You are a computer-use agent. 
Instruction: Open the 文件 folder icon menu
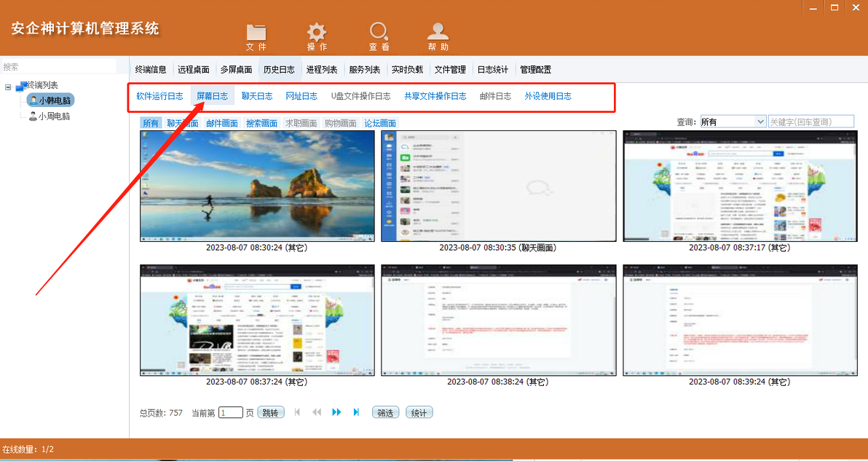click(256, 31)
